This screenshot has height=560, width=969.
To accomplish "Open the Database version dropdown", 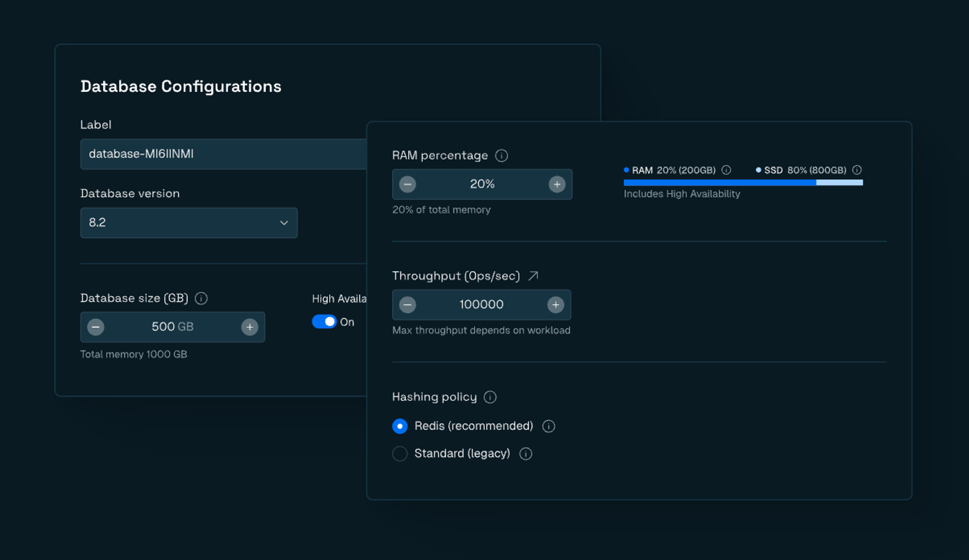I will [189, 223].
